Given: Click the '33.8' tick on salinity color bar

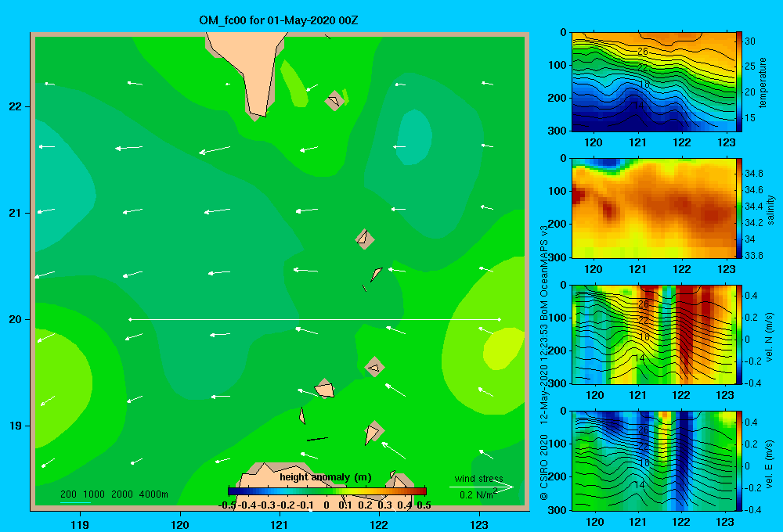Looking at the screenshot, I should tap(753, 256).
